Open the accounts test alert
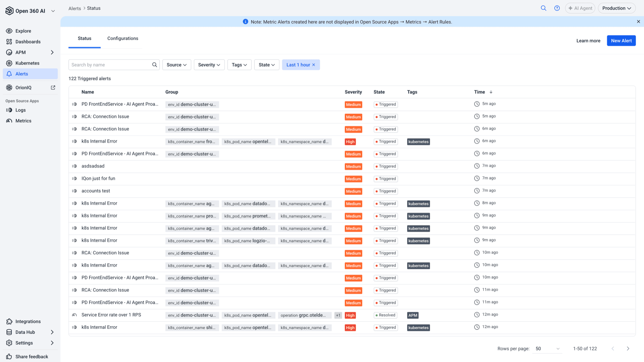 pos(96,191)
